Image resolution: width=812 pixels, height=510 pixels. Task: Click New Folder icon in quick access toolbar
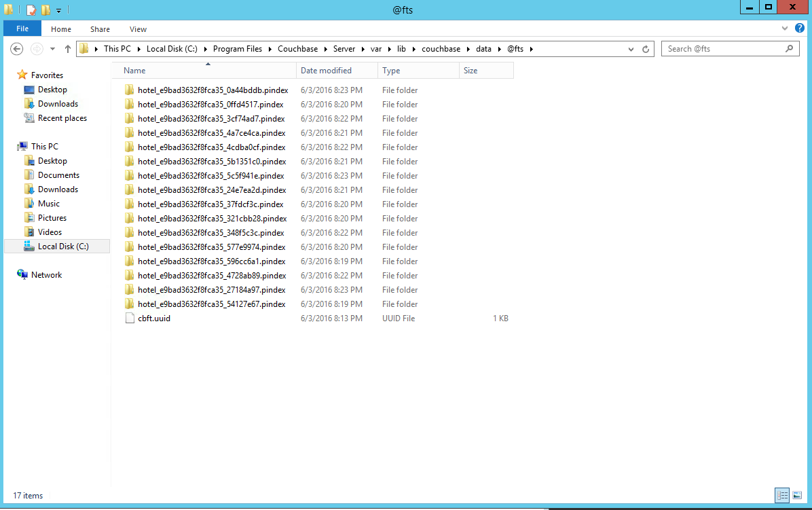pyautogui.click(x=45, y=10)
